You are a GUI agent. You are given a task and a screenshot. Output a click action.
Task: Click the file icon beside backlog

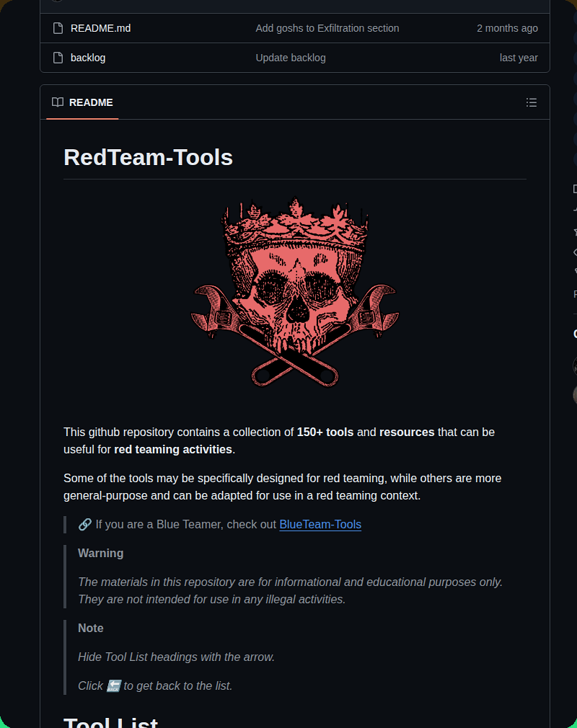click(x=58, y=58)
